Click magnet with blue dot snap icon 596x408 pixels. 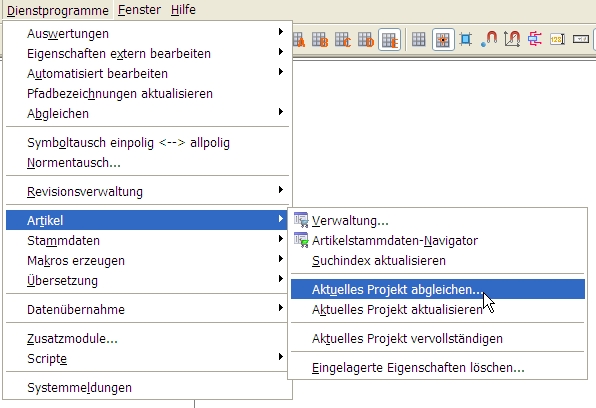point(489,39)
